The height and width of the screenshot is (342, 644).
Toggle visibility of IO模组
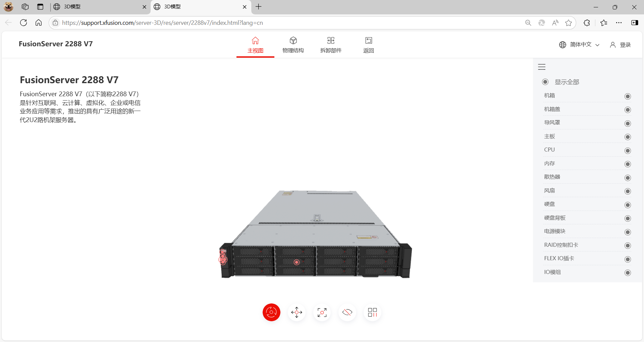click(628, 273)
